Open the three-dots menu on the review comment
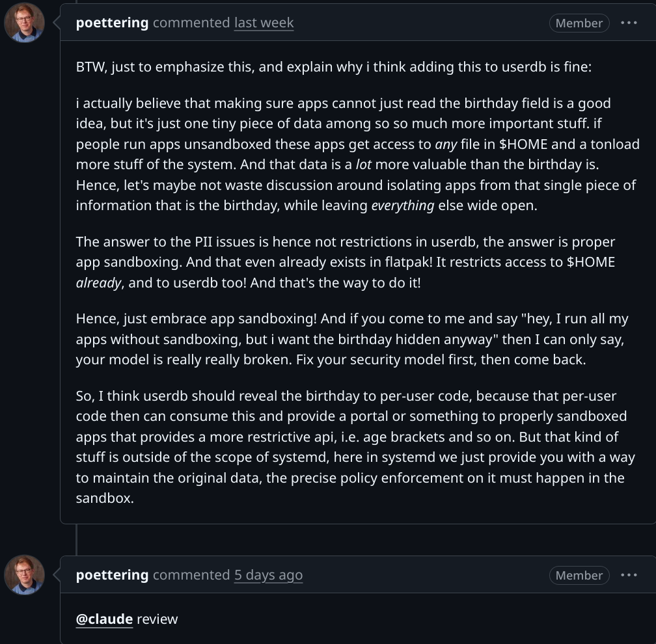The height and width of the screenshot is (644, 656). point(629,575)
